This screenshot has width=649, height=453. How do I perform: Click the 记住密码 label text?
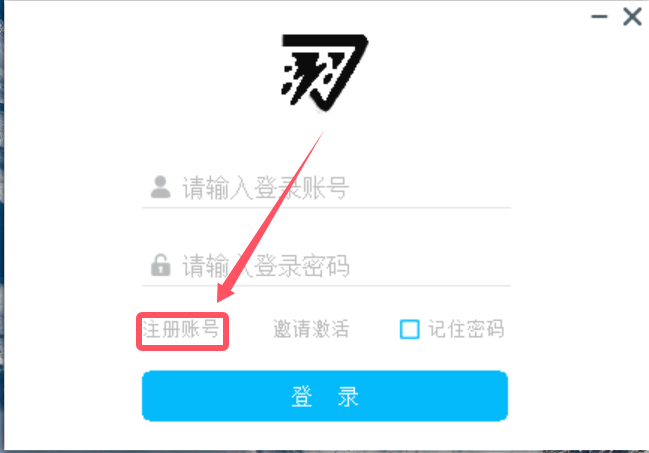(466, 329)
